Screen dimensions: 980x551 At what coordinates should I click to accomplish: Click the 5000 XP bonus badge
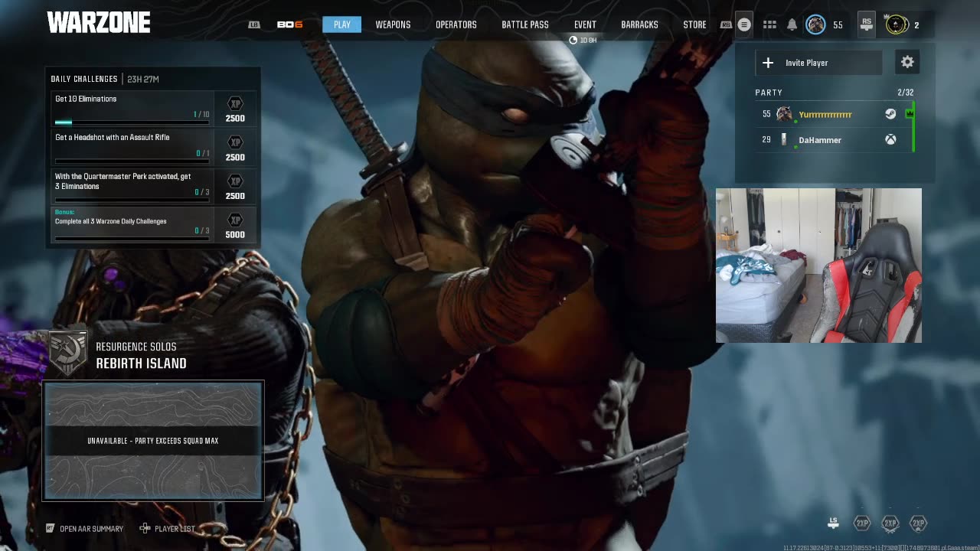(235, 225)
